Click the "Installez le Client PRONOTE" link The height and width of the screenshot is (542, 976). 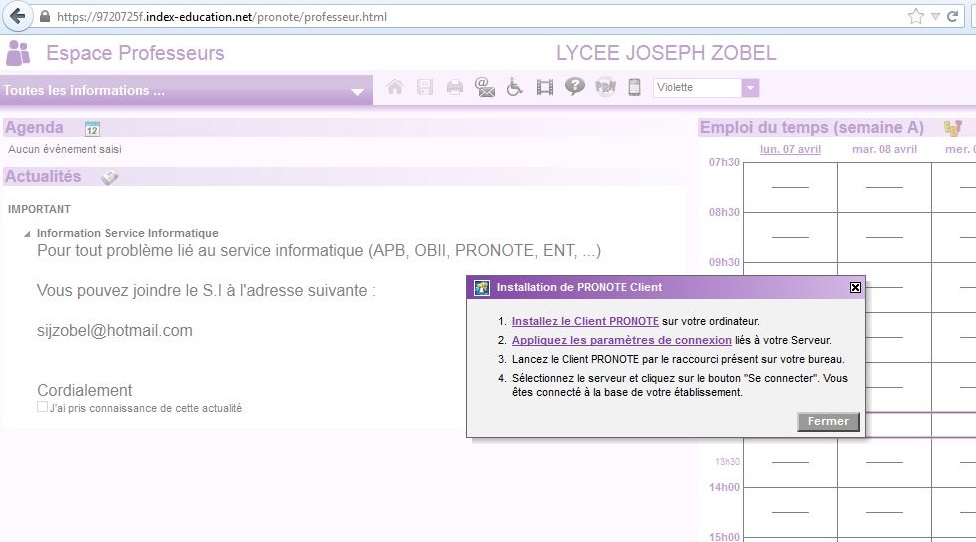click(x=585, y=322)
